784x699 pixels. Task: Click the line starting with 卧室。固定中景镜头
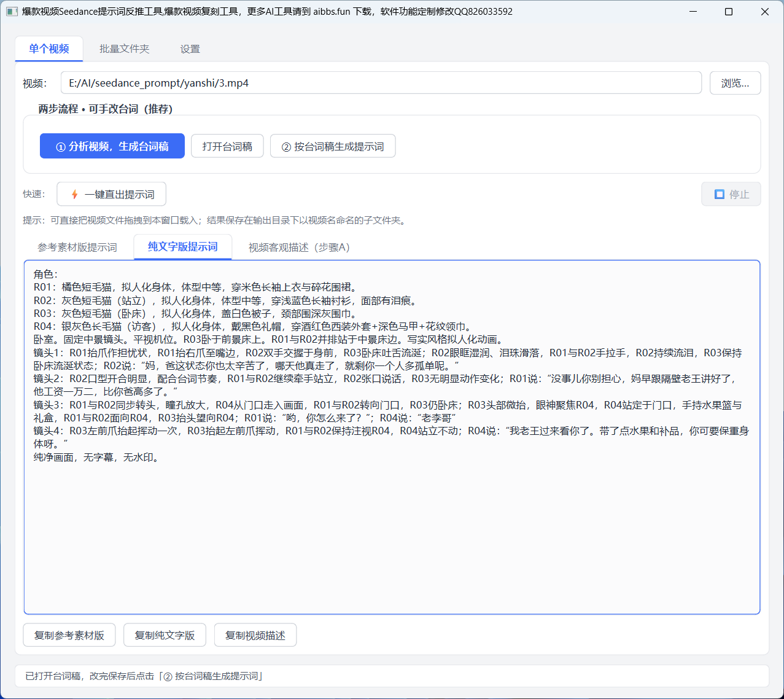269,340
